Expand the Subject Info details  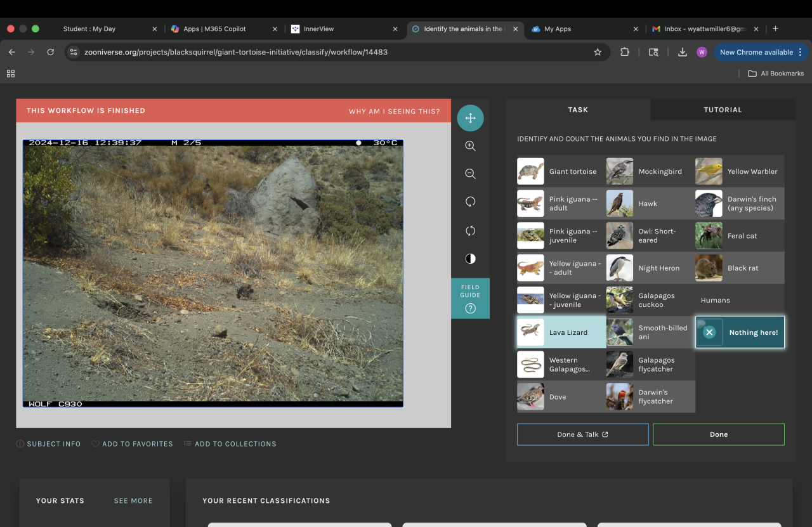[49, 444]
